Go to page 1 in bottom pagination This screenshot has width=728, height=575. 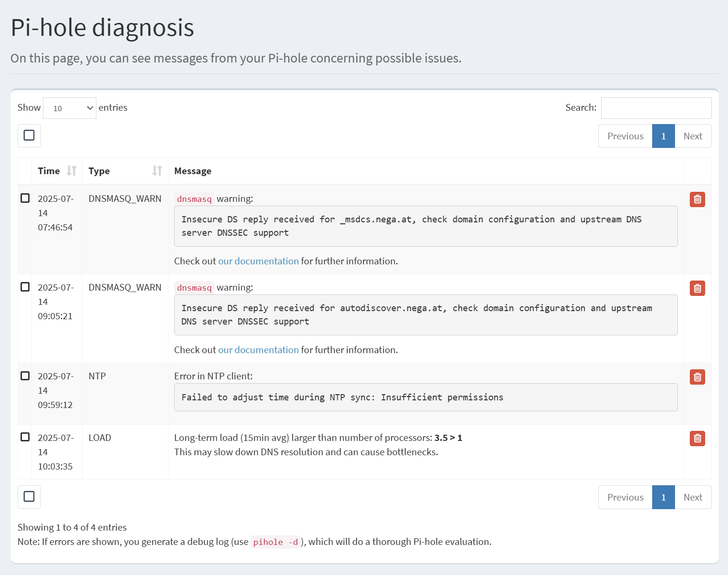click(x=663, y=497)
